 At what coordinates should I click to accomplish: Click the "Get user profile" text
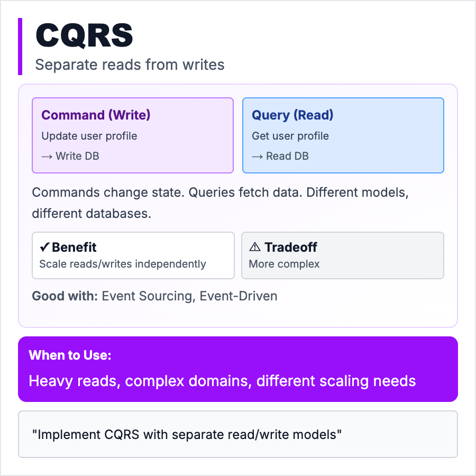[290, 136]
